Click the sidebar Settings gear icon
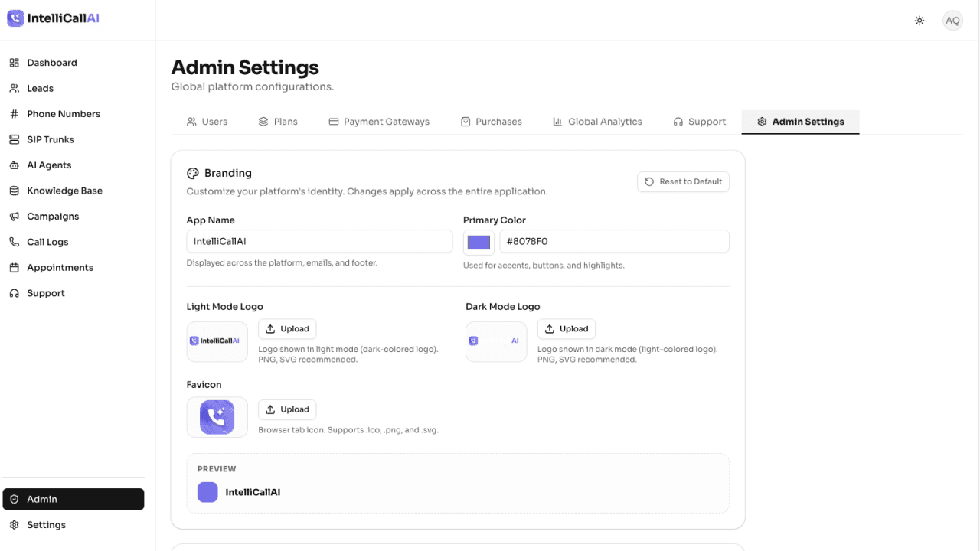 tap(14, 525)
